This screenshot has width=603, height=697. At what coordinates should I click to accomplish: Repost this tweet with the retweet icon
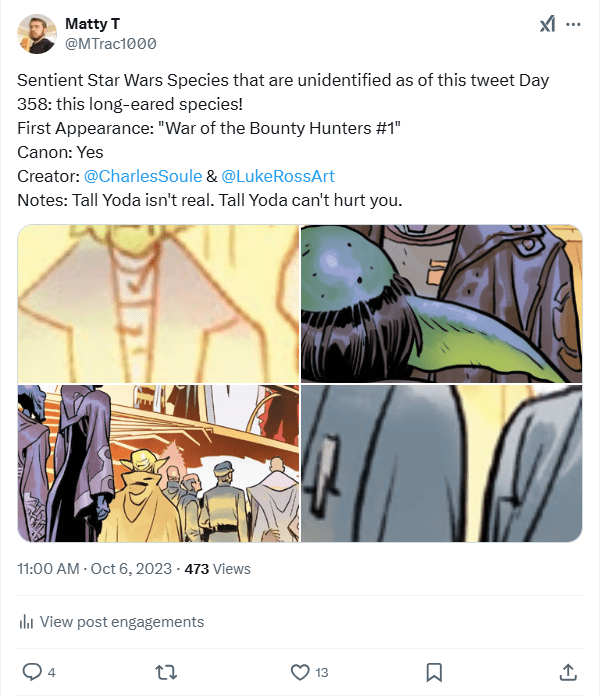[x=166, y=671]
